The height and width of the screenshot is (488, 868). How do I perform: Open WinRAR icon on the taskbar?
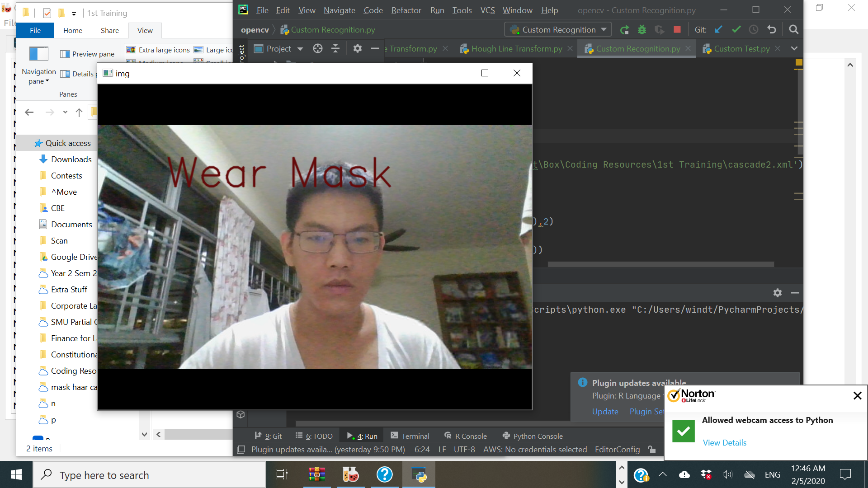pyautogui.click(x=317, y=475)
